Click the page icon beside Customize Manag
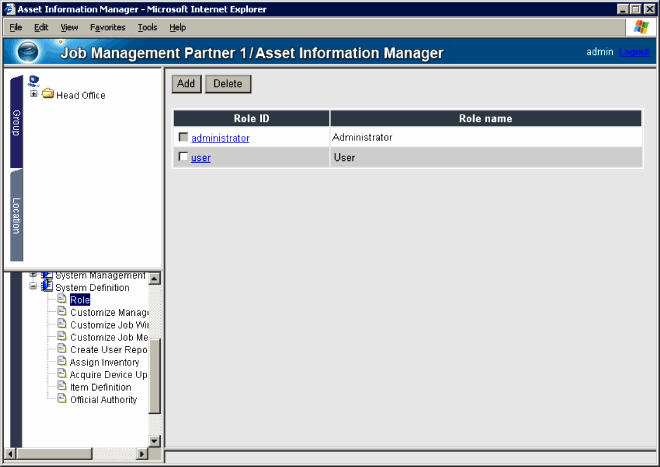 coord(62,312)
